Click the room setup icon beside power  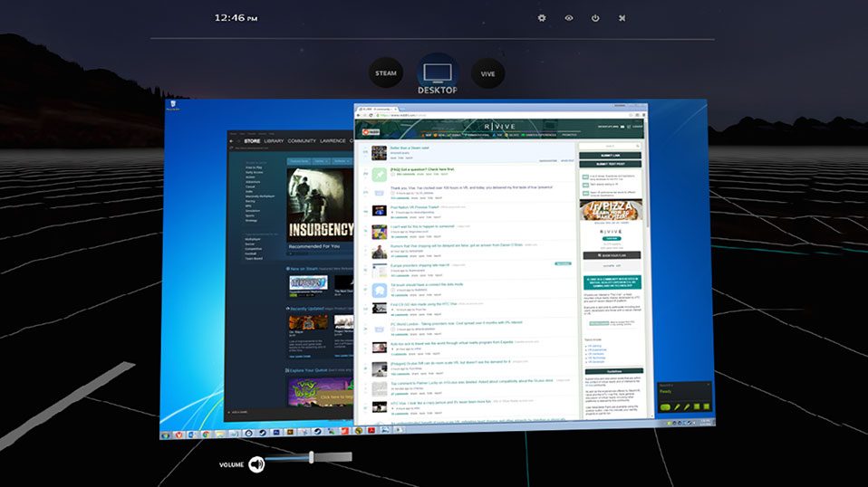pyautogui.click(x=622, y=18)
